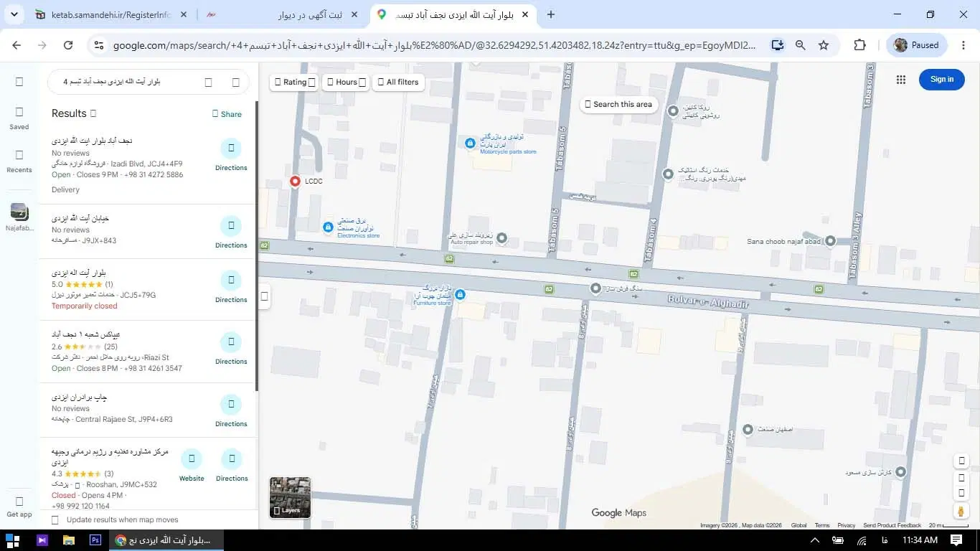
Task: Zoom out with the map minus button
Action: 961,493
